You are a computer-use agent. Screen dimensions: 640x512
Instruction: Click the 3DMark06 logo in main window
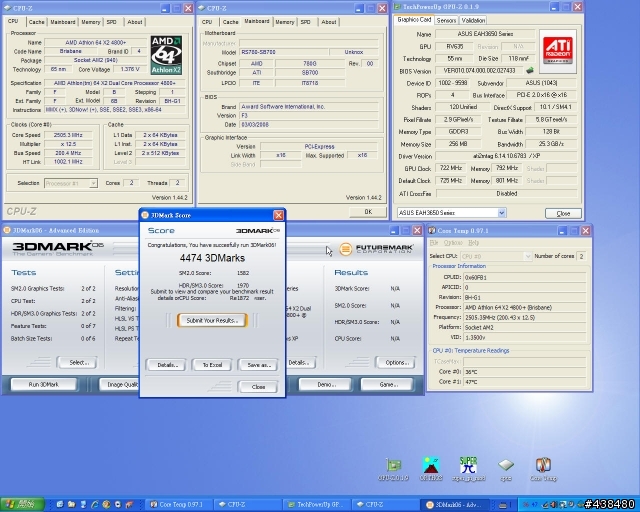pos(58,247)
